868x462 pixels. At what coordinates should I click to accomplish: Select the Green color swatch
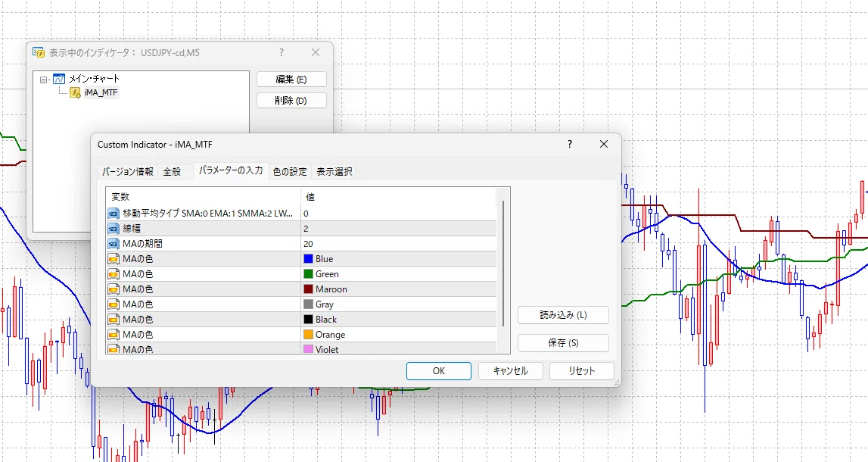pos(308,273)
